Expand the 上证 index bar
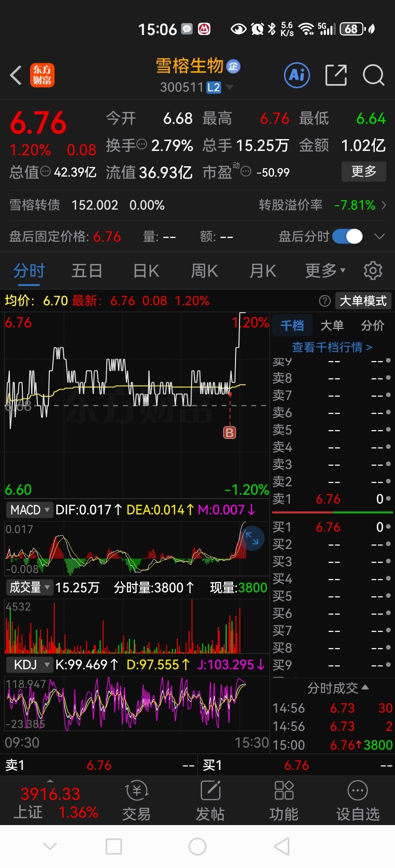 pyautogui.click(x=50, y=781)
